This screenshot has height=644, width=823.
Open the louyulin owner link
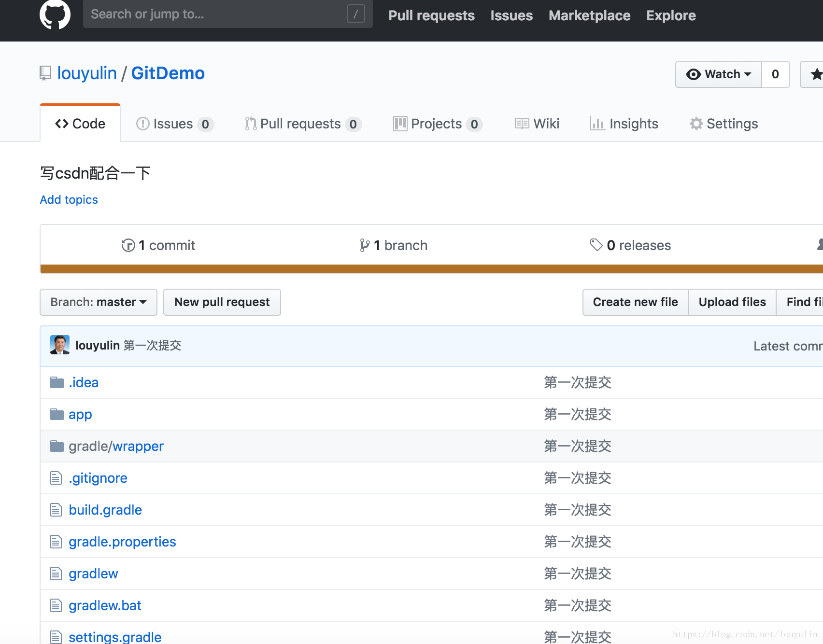(87, 73)
